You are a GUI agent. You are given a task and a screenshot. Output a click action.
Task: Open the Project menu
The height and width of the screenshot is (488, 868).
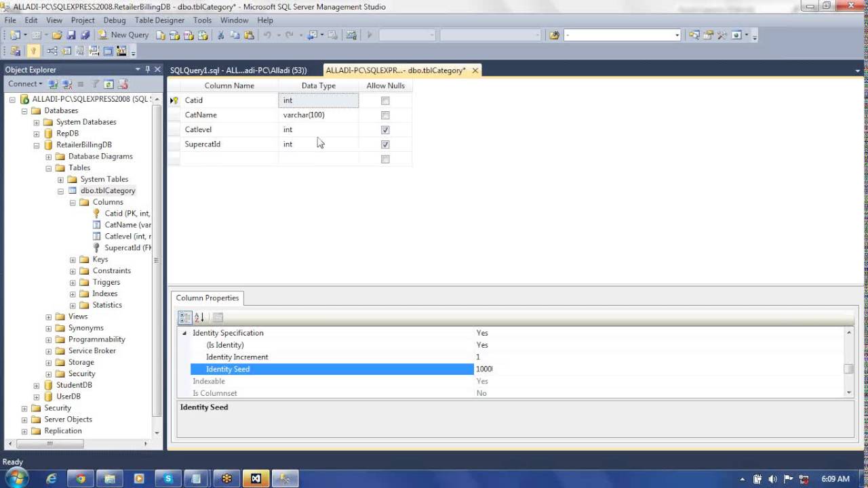(83, 20)
